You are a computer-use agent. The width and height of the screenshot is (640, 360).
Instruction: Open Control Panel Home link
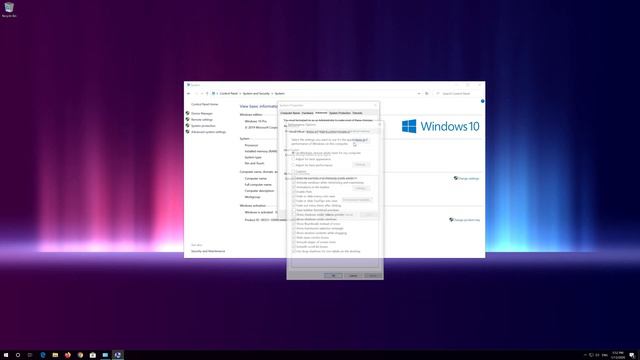click(204, 104)
